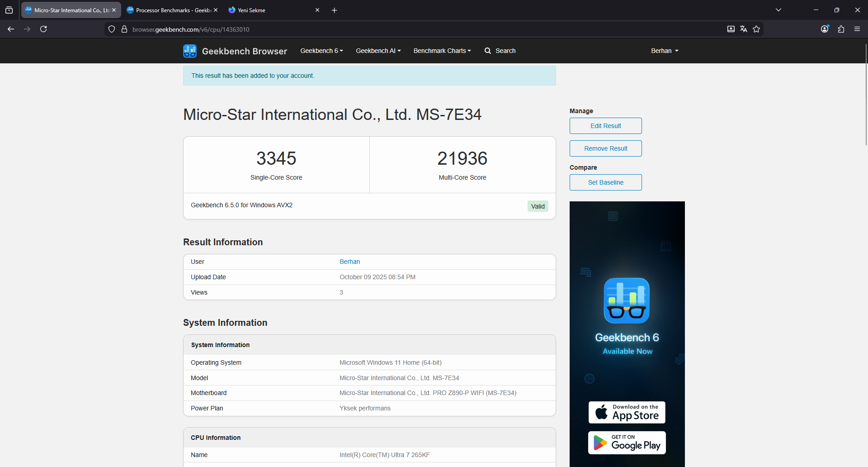The height and width of the screenshot is (467, 868).
Task: Expand the list all tabs chevron
Action: tap(778, 10)
